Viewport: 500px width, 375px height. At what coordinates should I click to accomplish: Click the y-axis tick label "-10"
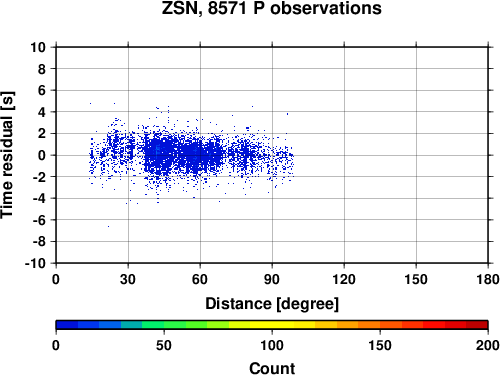point(35,263)
